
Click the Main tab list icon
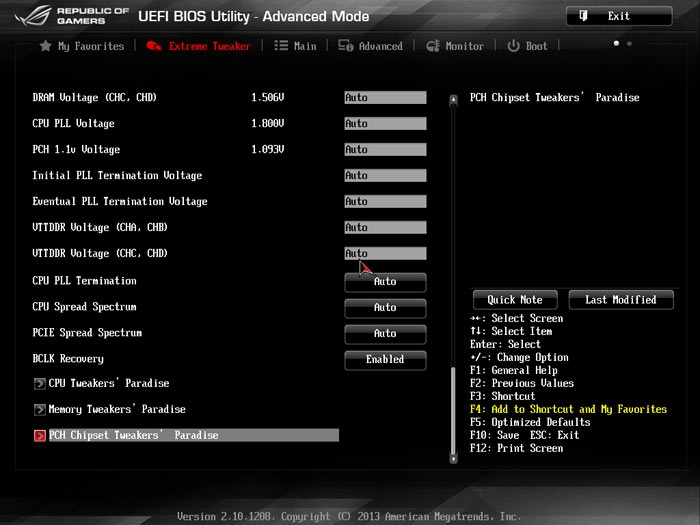281,46
